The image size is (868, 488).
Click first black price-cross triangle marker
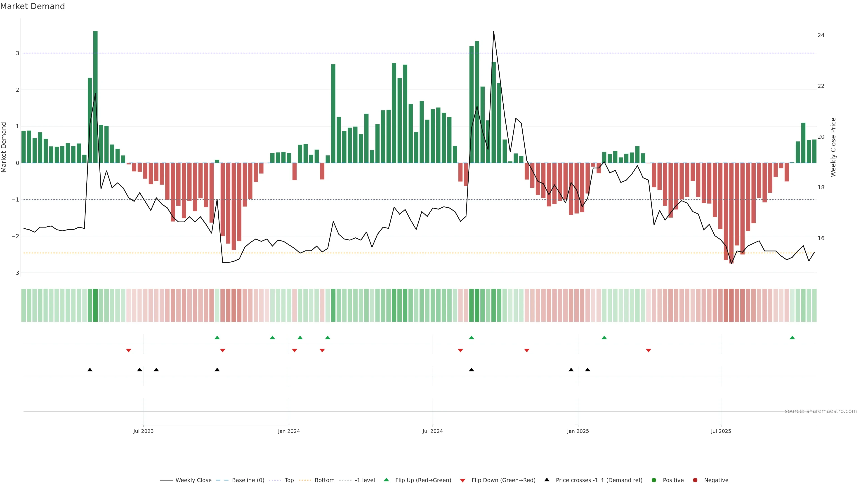click(x=90, y=370)
